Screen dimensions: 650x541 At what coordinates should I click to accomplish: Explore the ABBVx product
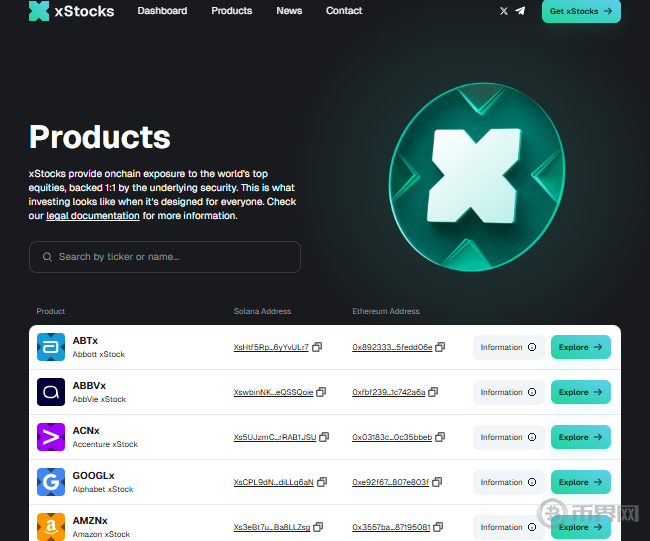[x=580, y=392]
